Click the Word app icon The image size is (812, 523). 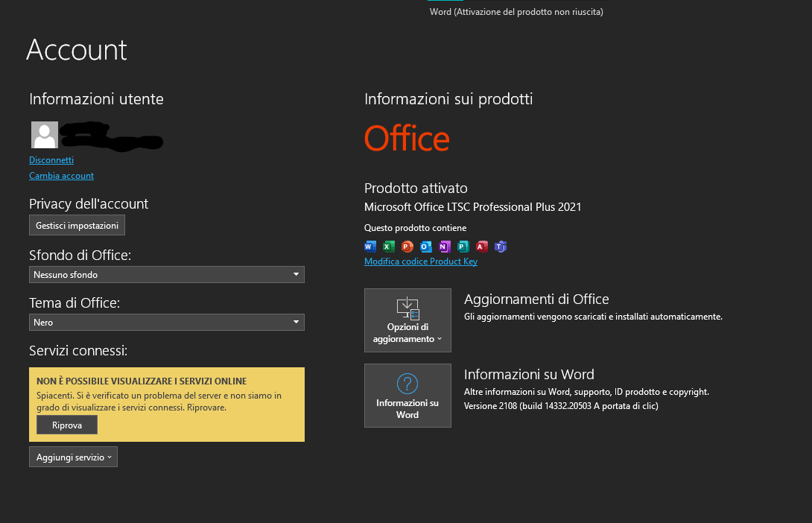[x=370, y=247]
